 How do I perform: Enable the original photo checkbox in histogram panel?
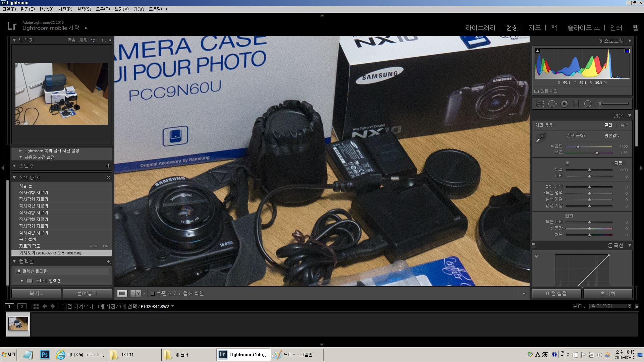tap(536, 91)
